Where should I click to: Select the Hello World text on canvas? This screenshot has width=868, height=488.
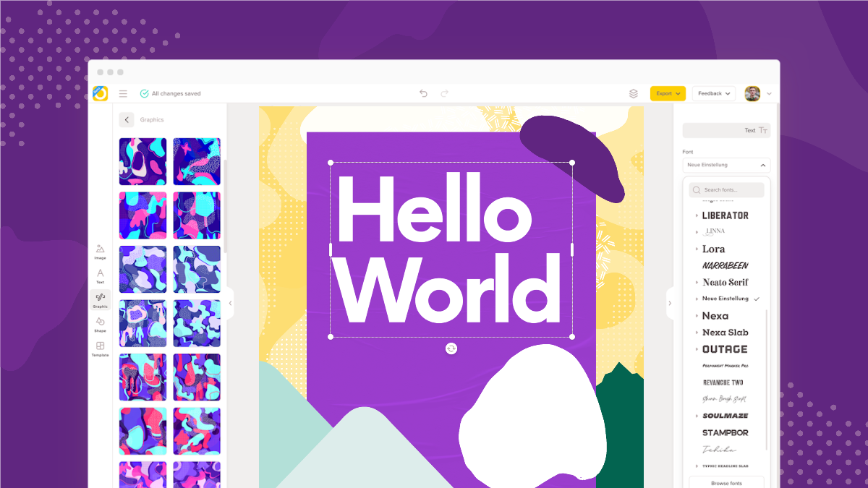[451, 249]
